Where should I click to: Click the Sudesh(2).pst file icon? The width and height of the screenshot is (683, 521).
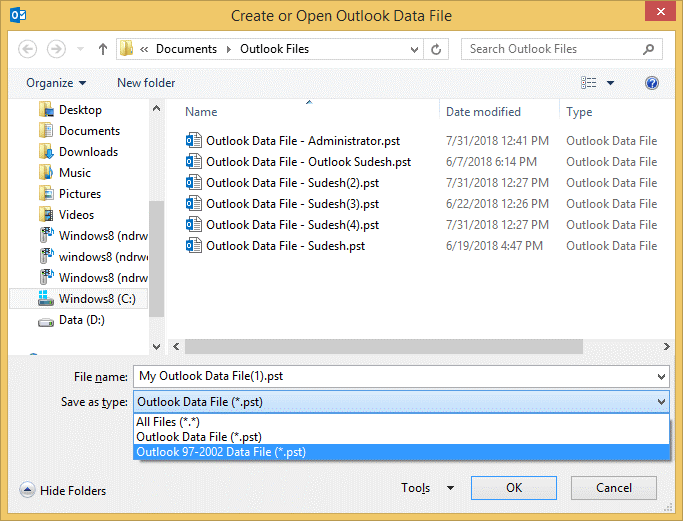[x=194, y=182]
